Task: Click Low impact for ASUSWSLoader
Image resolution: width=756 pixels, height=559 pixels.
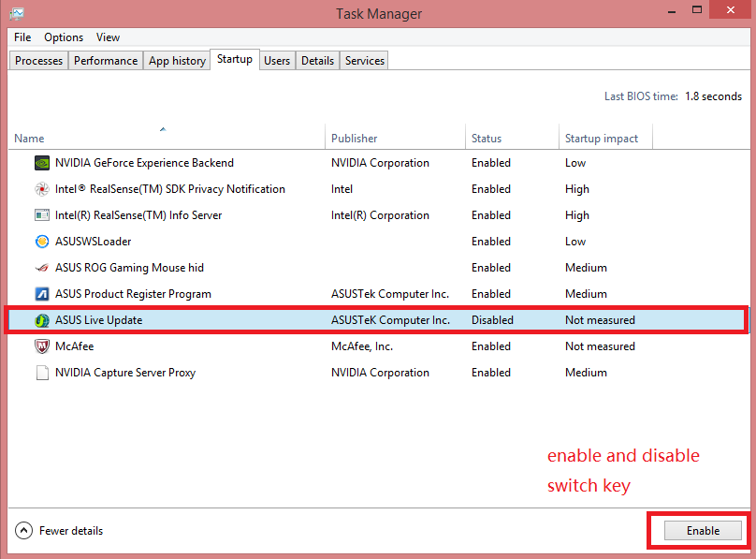Action: [575, 242]
